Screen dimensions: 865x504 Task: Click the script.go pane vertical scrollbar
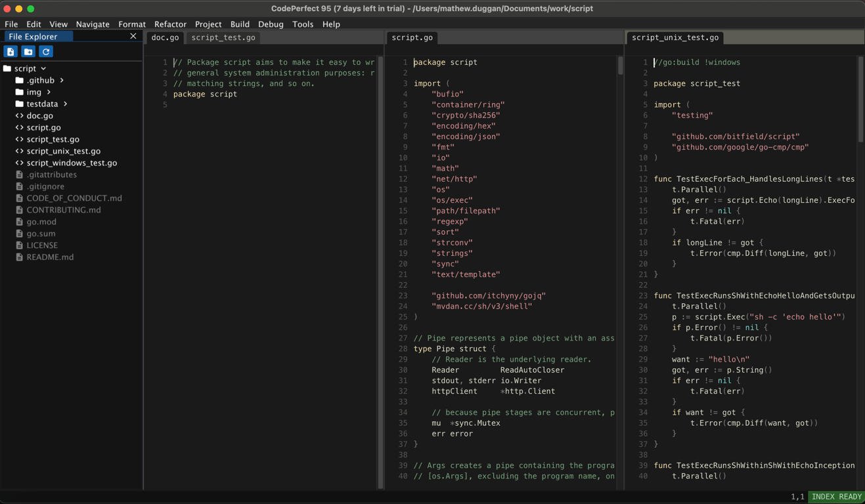click(x=620, y=66)
